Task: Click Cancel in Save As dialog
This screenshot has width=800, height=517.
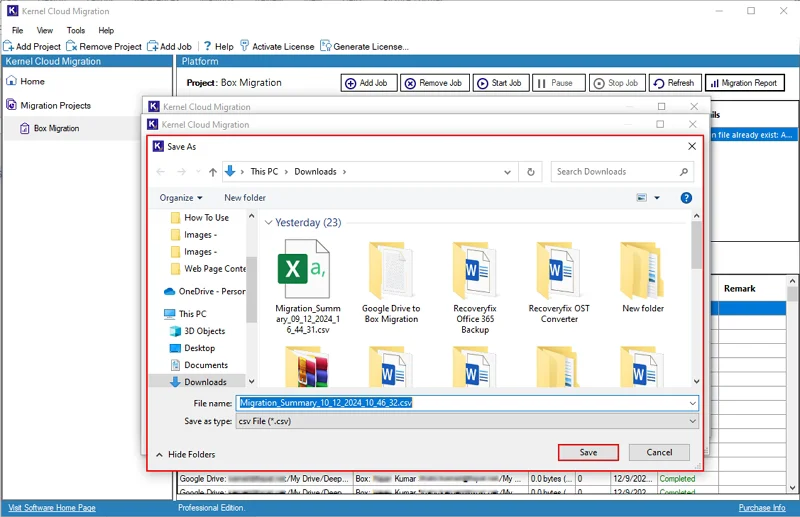Action: click(659, 452)
